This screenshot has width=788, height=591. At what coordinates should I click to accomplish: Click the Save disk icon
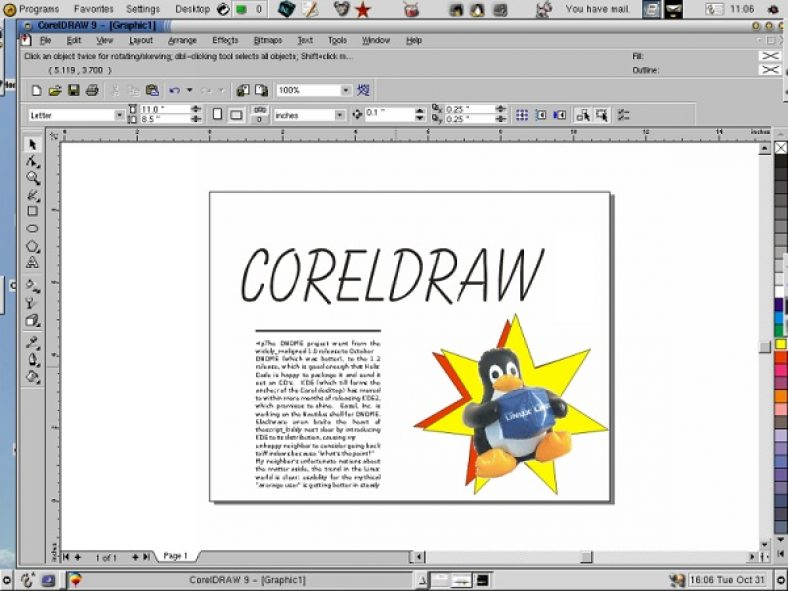click(x=73, y=90)
